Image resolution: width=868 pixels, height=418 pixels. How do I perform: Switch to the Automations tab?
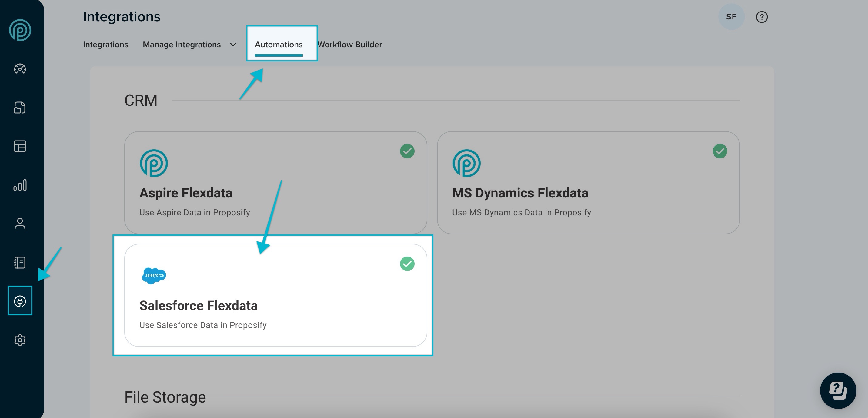pos(279,45)
